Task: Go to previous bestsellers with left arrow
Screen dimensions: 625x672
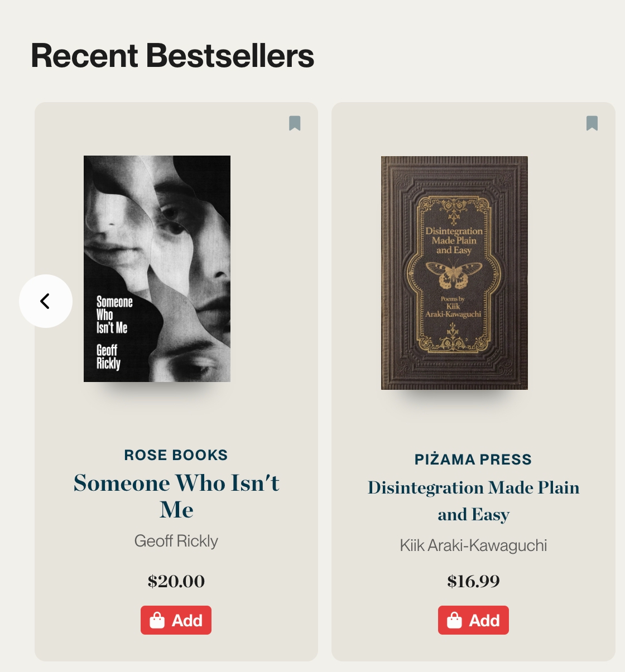Action: coord(46,301)
